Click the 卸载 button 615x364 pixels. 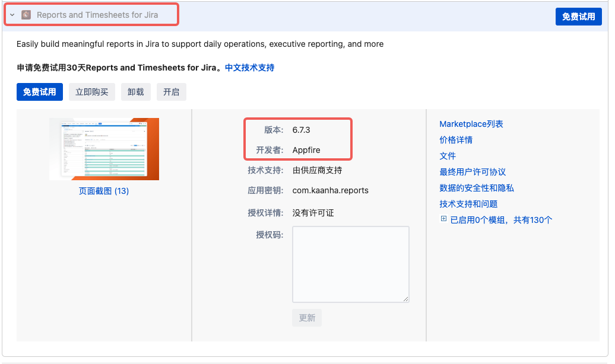pos(136,92)
